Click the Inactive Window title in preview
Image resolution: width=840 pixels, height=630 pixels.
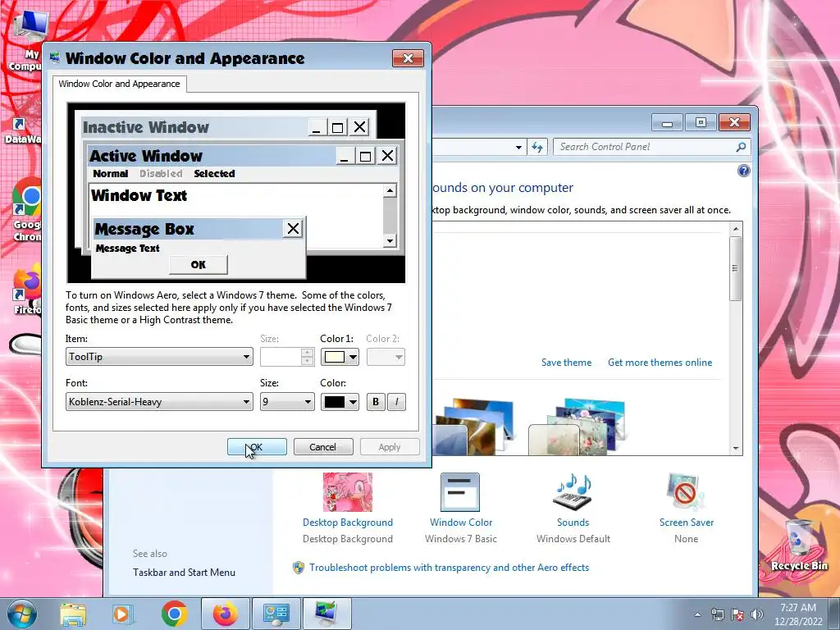tap(146, 127)
